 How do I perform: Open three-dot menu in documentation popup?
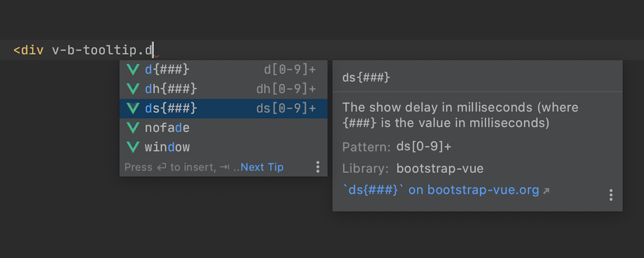point(611,195)
